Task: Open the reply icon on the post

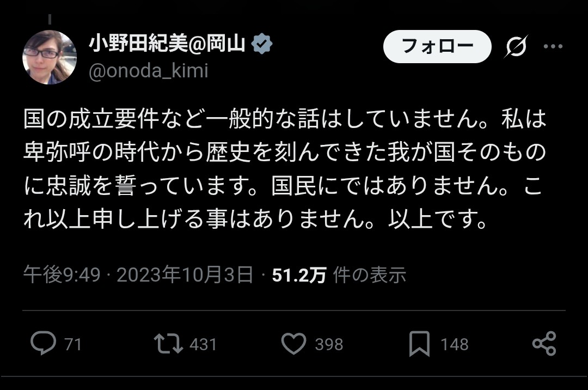Action: click(44, 344)
